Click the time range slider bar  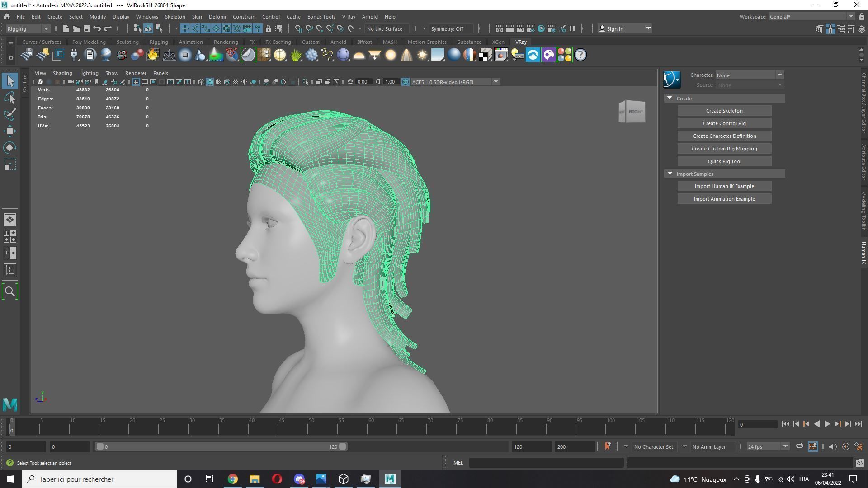click(221, 446)
